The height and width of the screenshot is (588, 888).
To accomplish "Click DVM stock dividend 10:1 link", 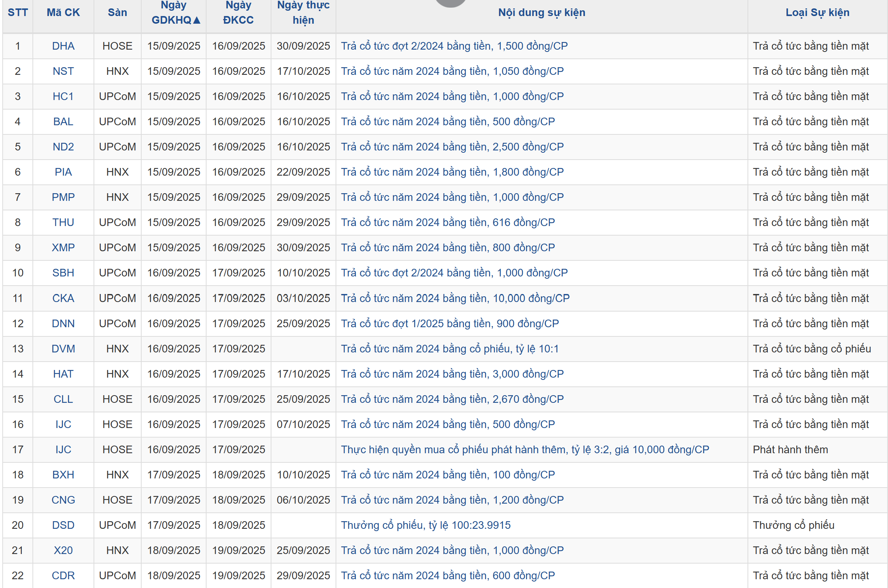I will tap(449, 349).
